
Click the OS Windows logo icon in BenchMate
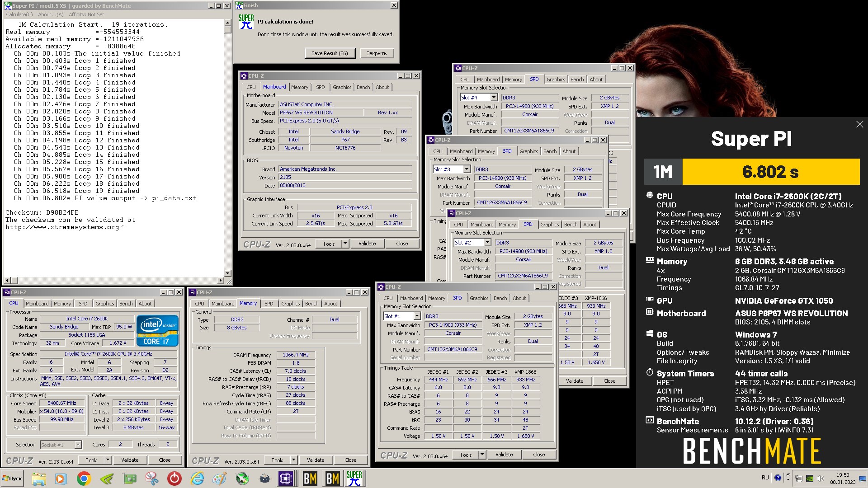click(x=650, y=334)
